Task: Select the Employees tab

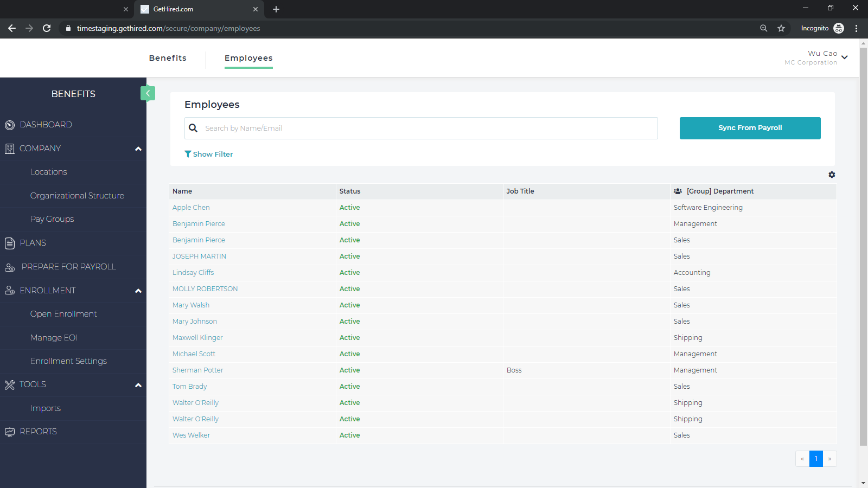Action: pyautogui.click(x=248, y=58)
